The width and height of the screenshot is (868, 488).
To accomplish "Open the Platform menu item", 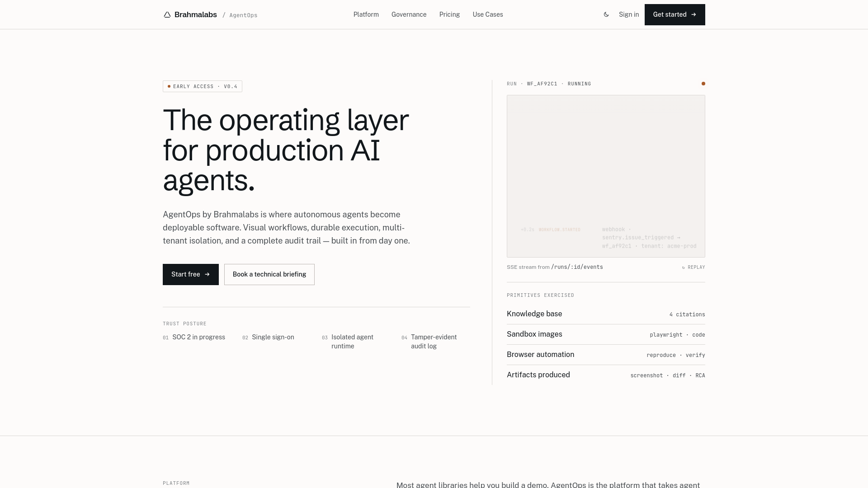I will (x=366, y=14).
